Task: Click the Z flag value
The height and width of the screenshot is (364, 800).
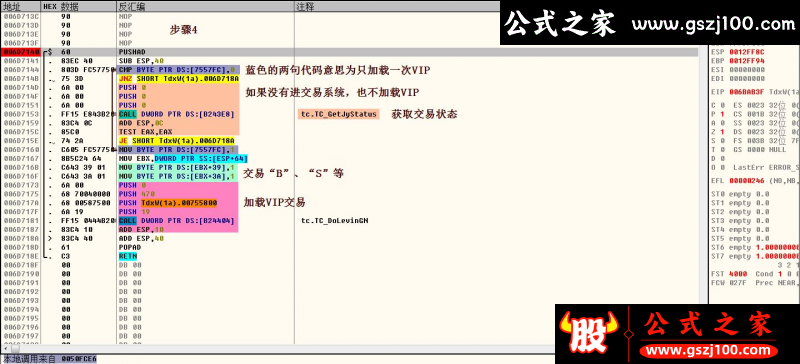Action: [722, 132]
